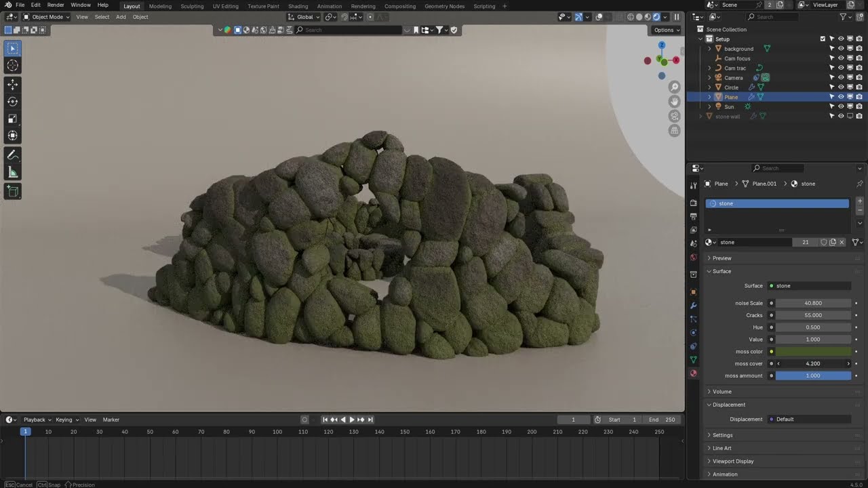Image resolution: width=868 pixels, height=488 pixels.
Task: Select the Select Box tool
Action: click(x=12, y=48)
